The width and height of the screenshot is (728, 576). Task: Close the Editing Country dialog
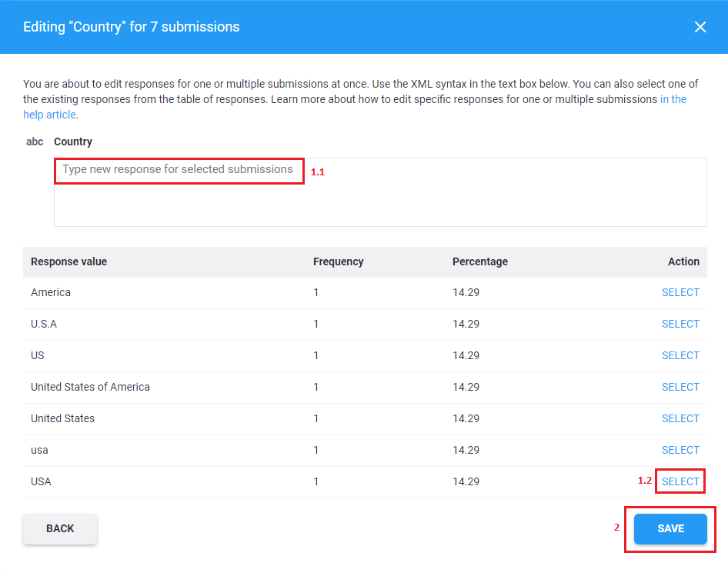(x=700, y=27)
